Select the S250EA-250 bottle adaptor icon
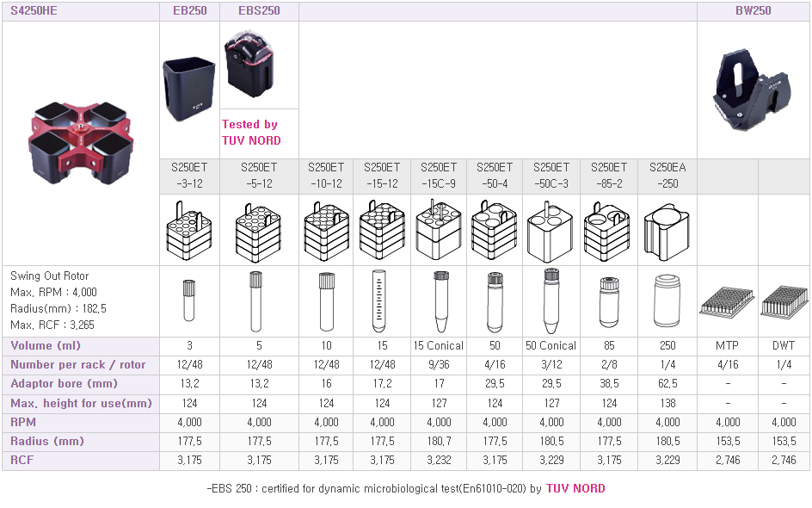Screen dimensions: 812x508 [667, 232]
